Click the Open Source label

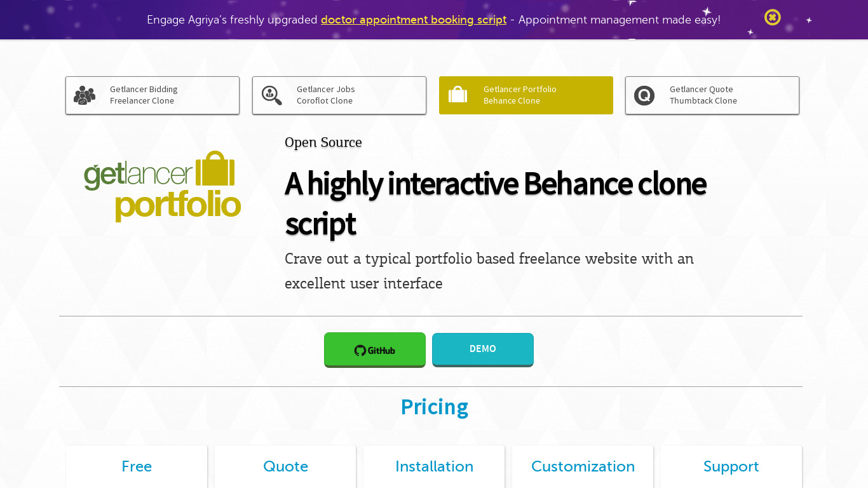(323, 142)
